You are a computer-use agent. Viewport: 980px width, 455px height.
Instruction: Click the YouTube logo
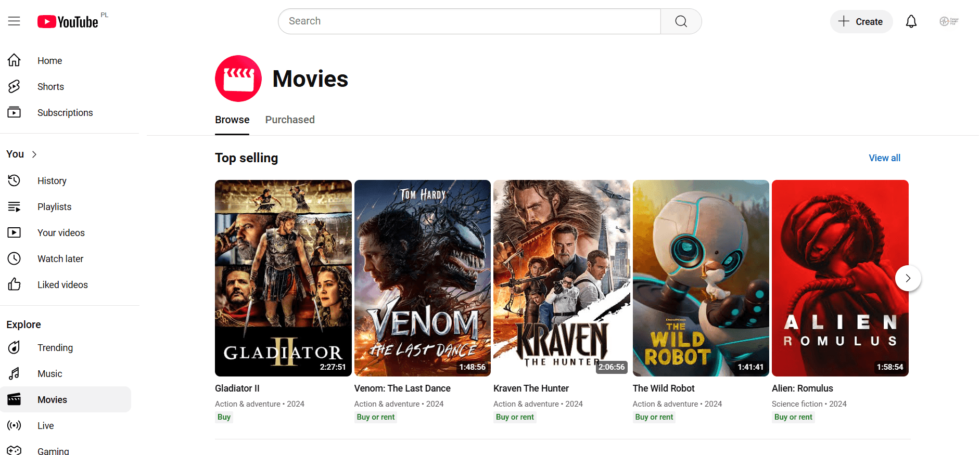[x=68, y=22]
